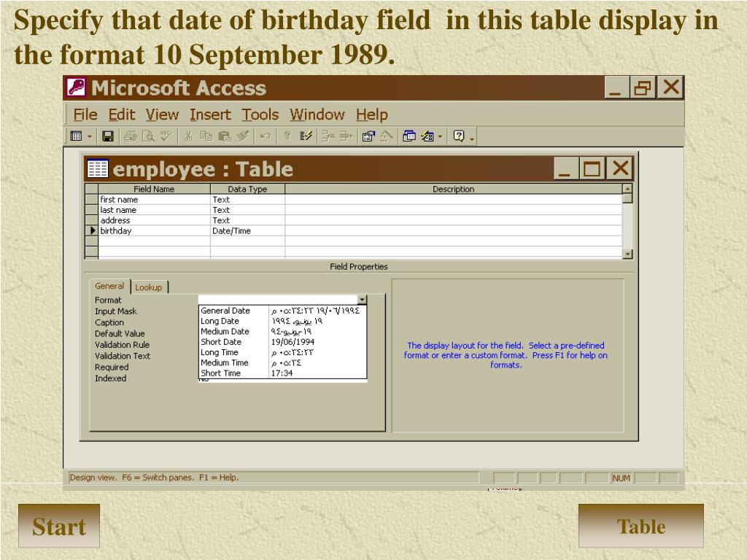This screenshot has width=747, height=560.
Task: Click the field list scrollbar down arrow
Action: (x=628, y=254)
